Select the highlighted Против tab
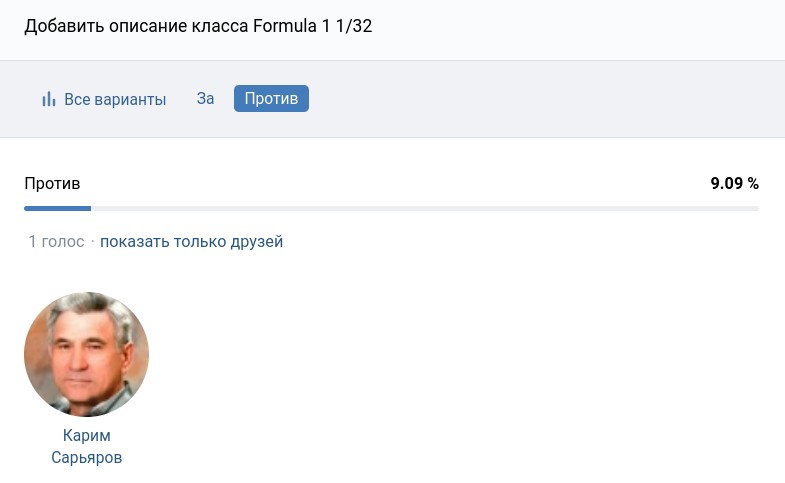The height and width of the screenshot is (483, 785). [271, 99]
